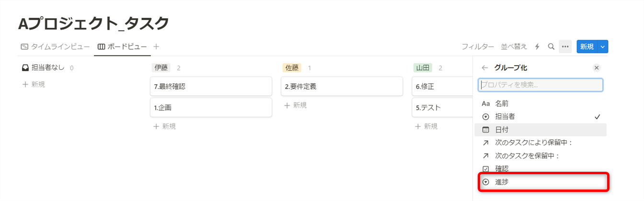This screenshot has width=644, height=201.
Task: Click the lightning bolt automation icon
Action: coord(537,46)
